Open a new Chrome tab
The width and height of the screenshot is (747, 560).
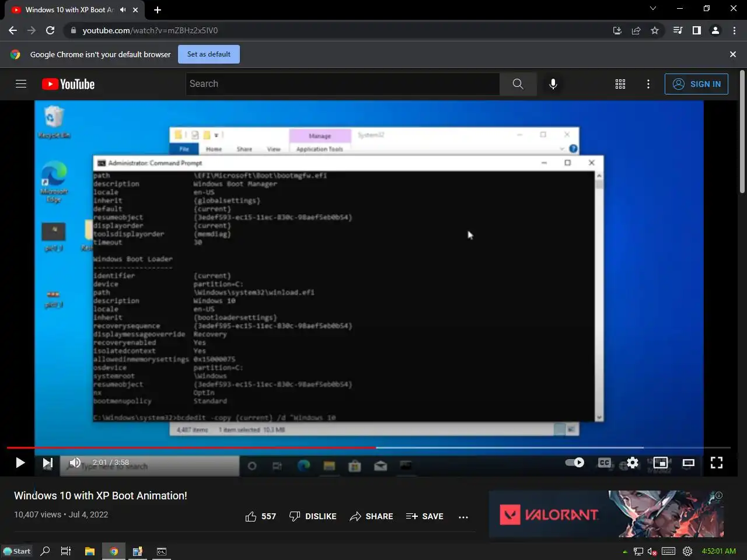click(x=158, y=10)
